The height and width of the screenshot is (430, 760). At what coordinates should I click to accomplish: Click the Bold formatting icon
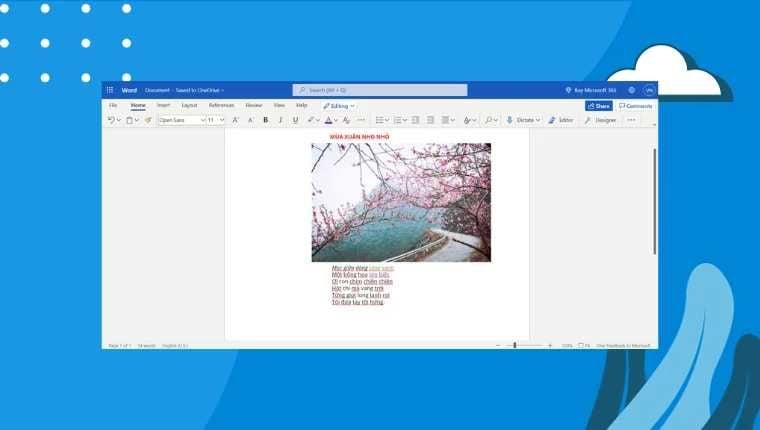[265, 120]
